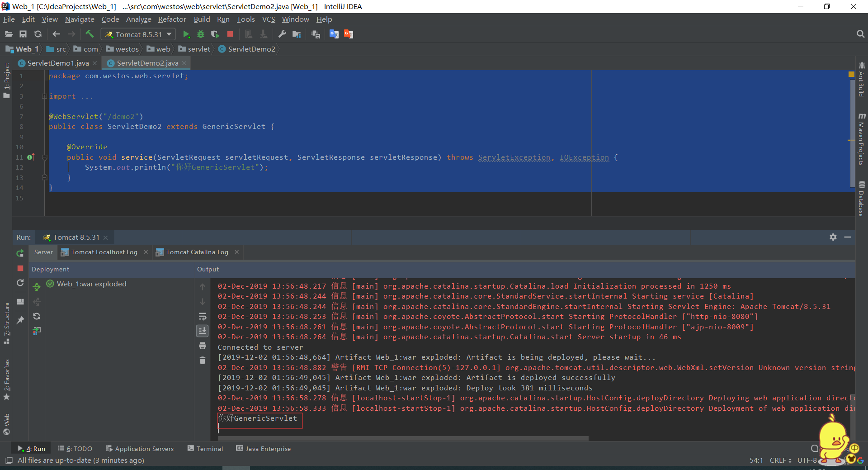Open the CRLF line separator dropdown
The height and width of the screenshot is (470, 868).
[x=780, y=460]
